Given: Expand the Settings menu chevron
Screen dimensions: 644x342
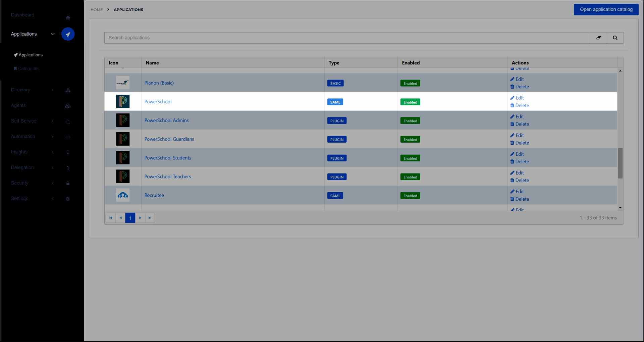Looking at the screenshot, I should [53, 199].
